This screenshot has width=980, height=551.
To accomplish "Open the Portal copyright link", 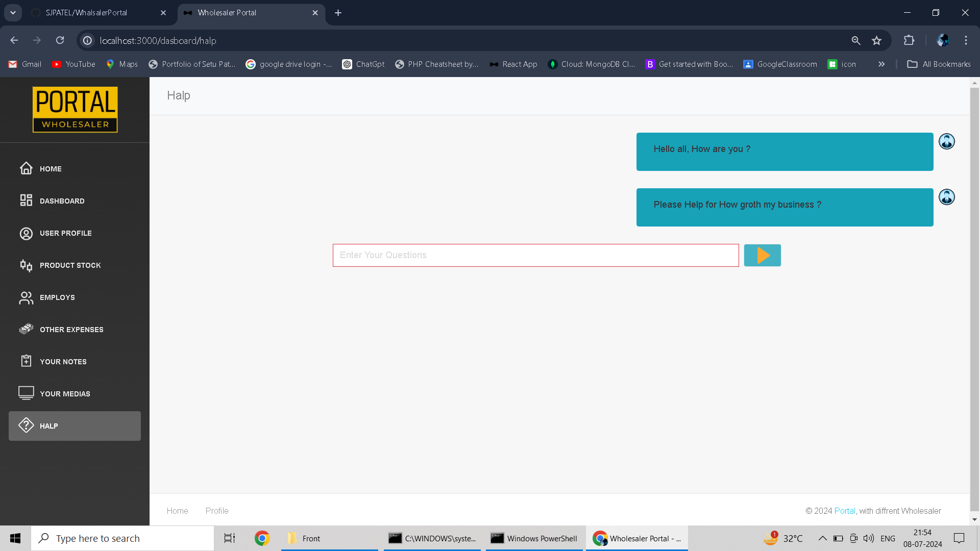I will (844, 511).
